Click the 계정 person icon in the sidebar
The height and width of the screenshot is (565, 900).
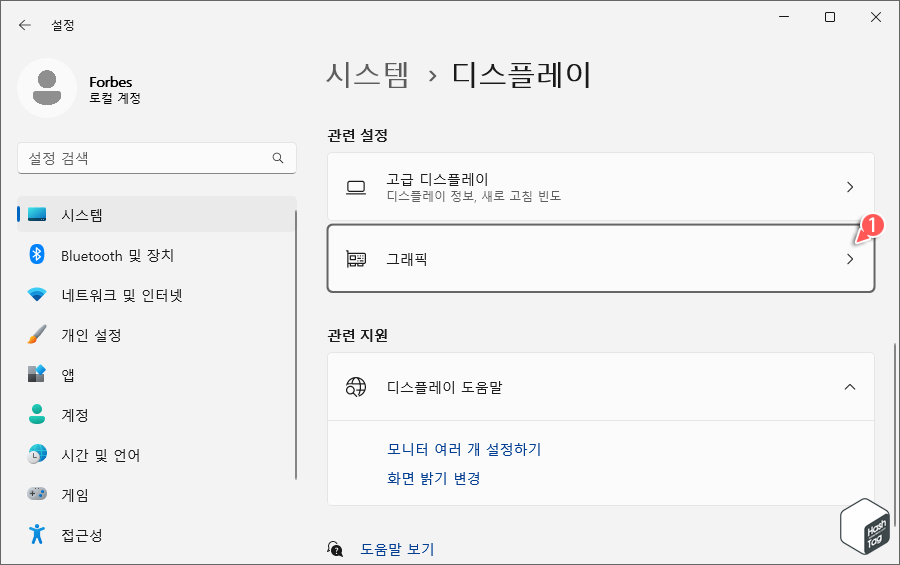click(37, 414)
